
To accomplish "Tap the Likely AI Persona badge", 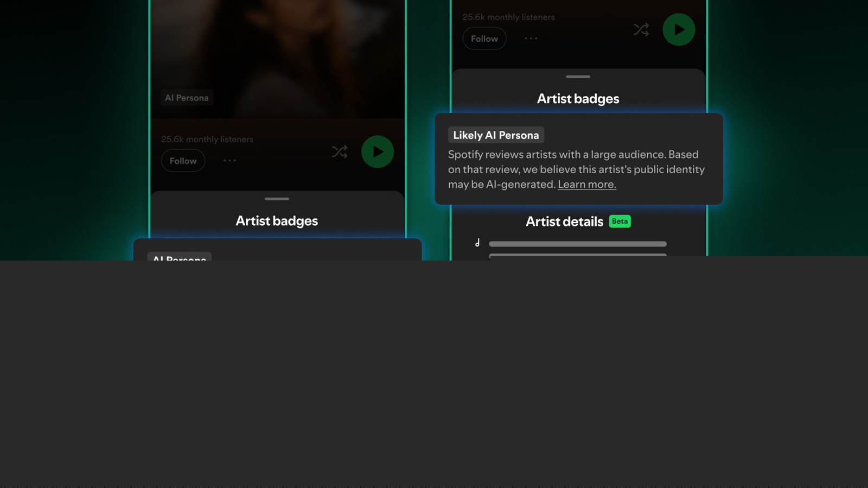I will (496, 135).
